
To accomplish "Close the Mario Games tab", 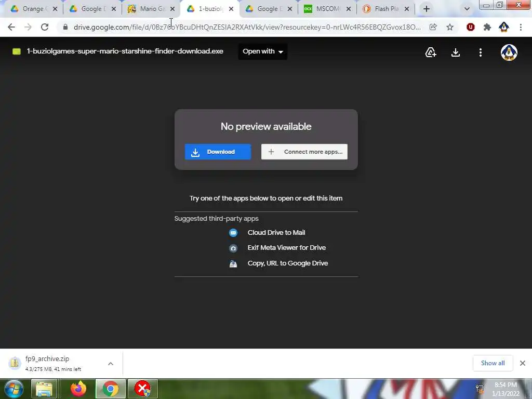I will [172, 9].
